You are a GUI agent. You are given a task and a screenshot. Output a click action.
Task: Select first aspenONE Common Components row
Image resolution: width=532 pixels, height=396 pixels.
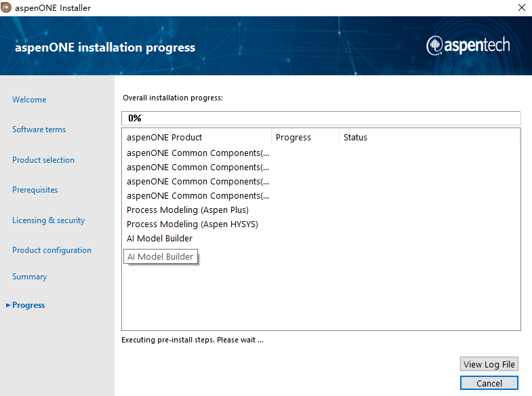pyautogui.click(x=197, y=153)
